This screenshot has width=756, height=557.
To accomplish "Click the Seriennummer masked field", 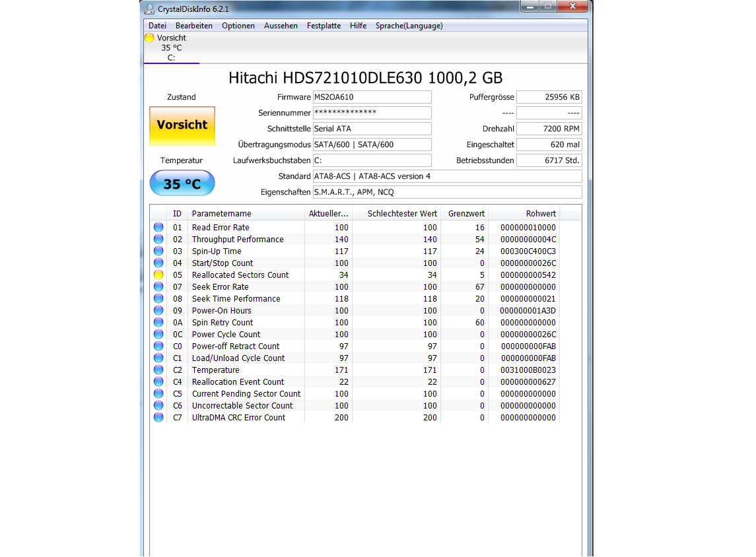I will pyautogui.click(x=372, y=113).
